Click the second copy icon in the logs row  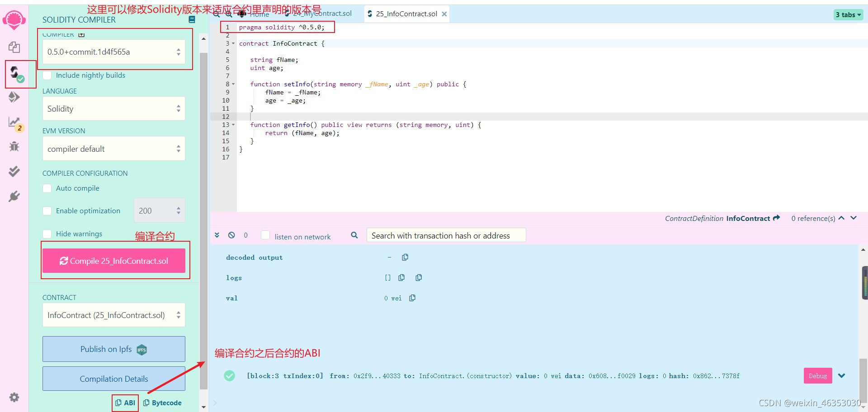(419, 277)
